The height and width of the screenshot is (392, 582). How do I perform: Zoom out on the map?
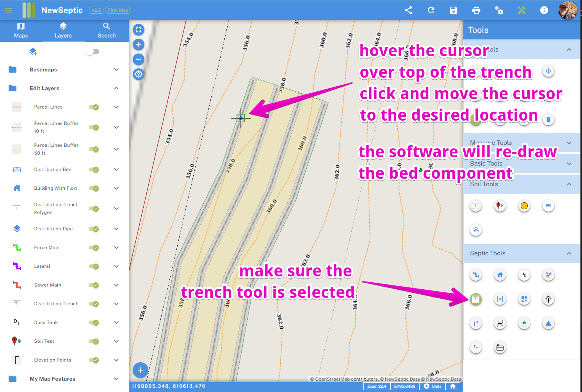pos(139,59)
